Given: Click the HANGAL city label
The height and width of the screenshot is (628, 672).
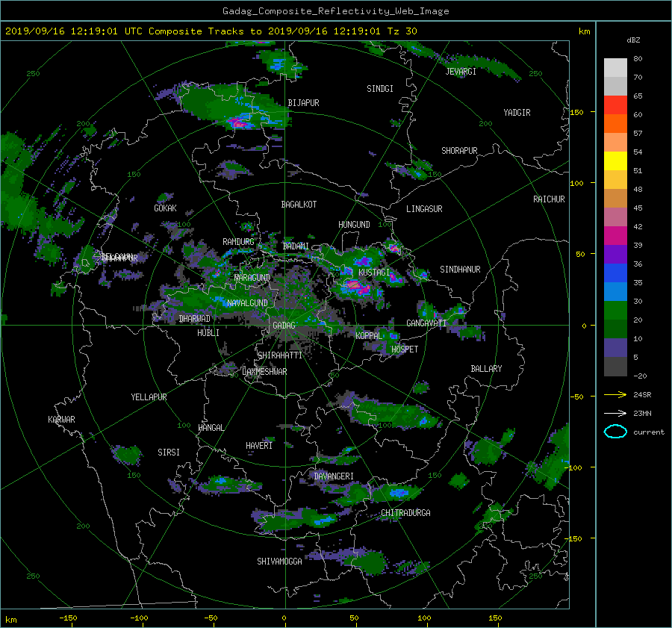Looking at the screenshot, I should [211, 428].
